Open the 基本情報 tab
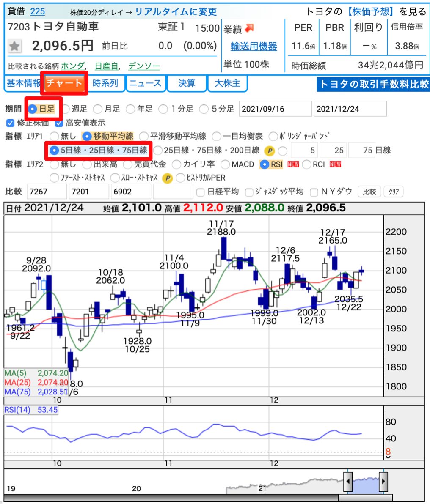 click(x=24, y=83)
